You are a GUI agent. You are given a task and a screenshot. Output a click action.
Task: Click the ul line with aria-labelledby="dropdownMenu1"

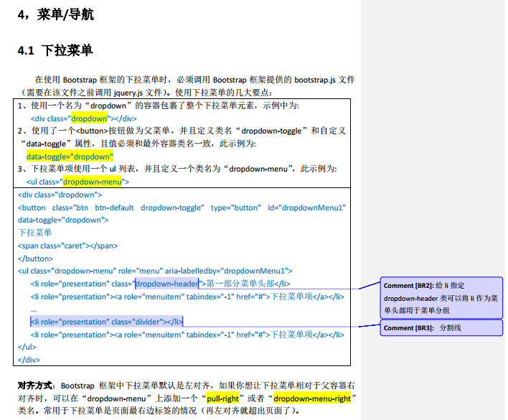[x=155, y=271]
